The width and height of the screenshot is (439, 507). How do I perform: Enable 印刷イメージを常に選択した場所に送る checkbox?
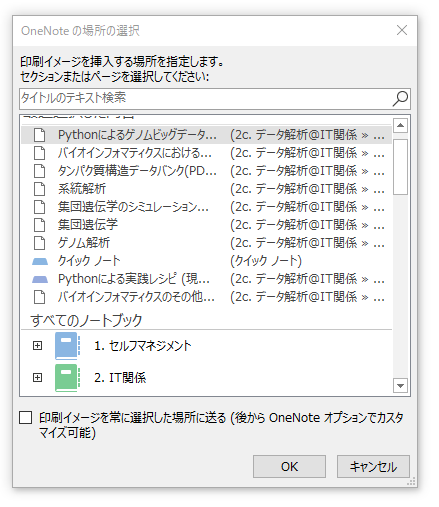[26, 417]
